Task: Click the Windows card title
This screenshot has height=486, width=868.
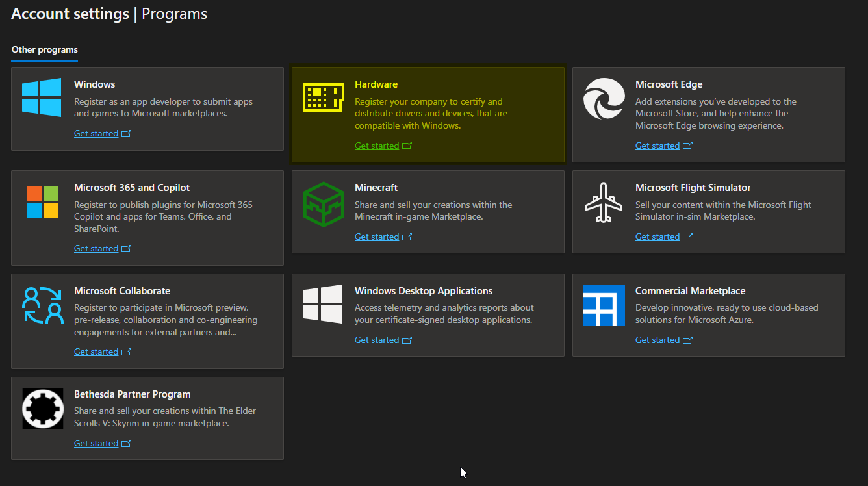Action: (95, 84)
